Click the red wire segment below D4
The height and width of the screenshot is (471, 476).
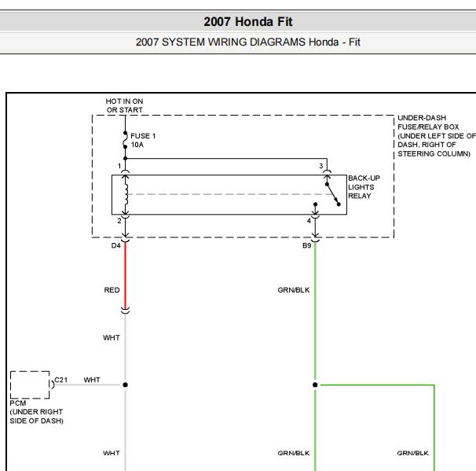(x=125, y=275)
